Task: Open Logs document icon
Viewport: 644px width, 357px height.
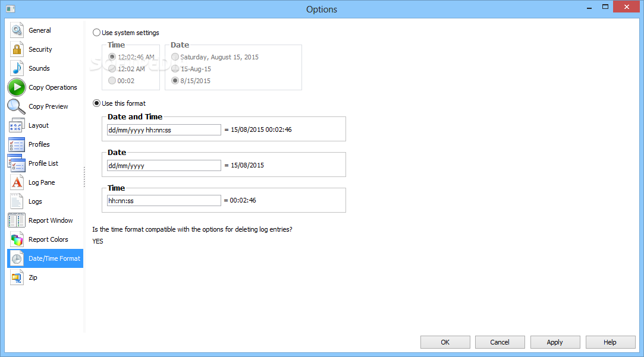Action: (17, 201)
